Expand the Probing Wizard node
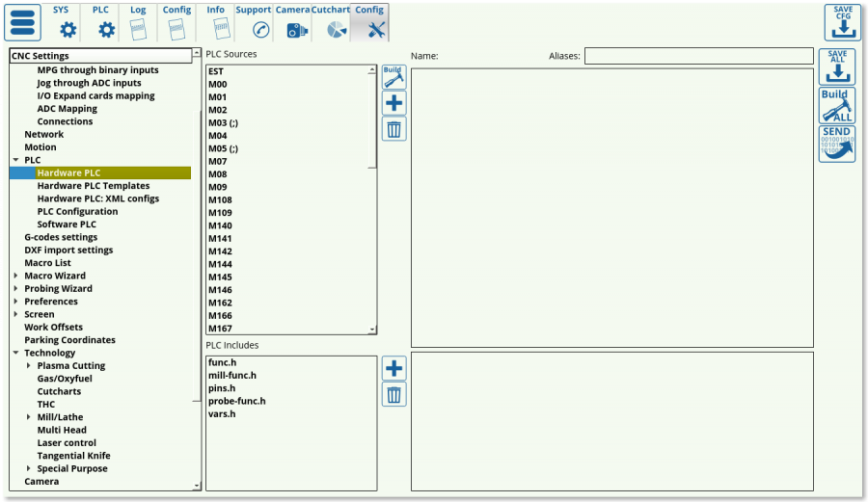 pyautogui.click(x=15, y=288)
